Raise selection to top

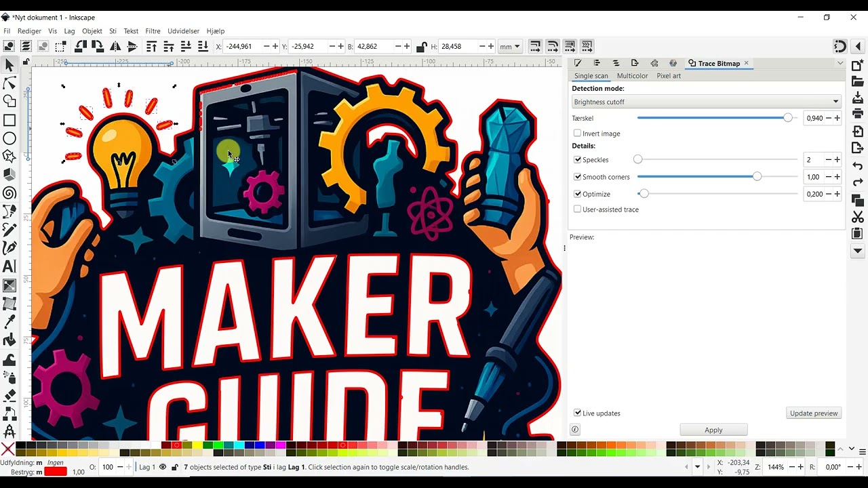152,46
